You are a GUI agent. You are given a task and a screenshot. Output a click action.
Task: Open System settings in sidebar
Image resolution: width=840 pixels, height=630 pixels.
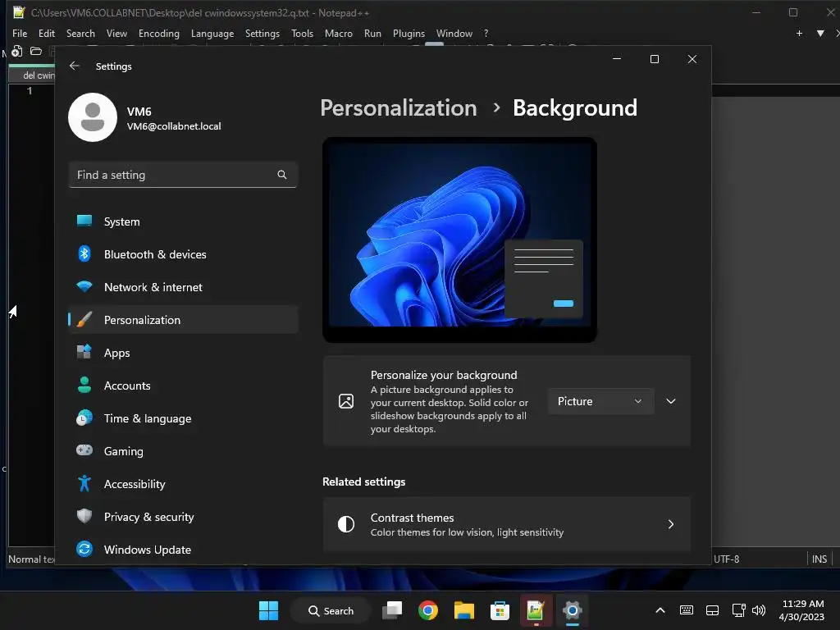[183, 221]
